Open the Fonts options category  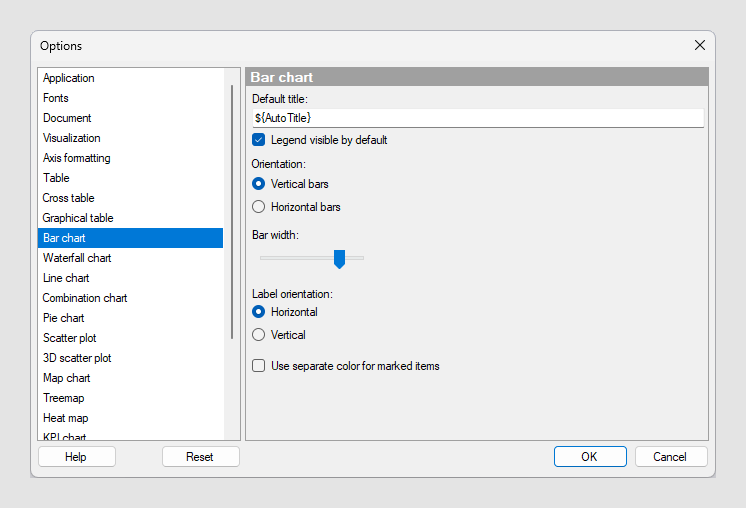(x=130, y=98)
